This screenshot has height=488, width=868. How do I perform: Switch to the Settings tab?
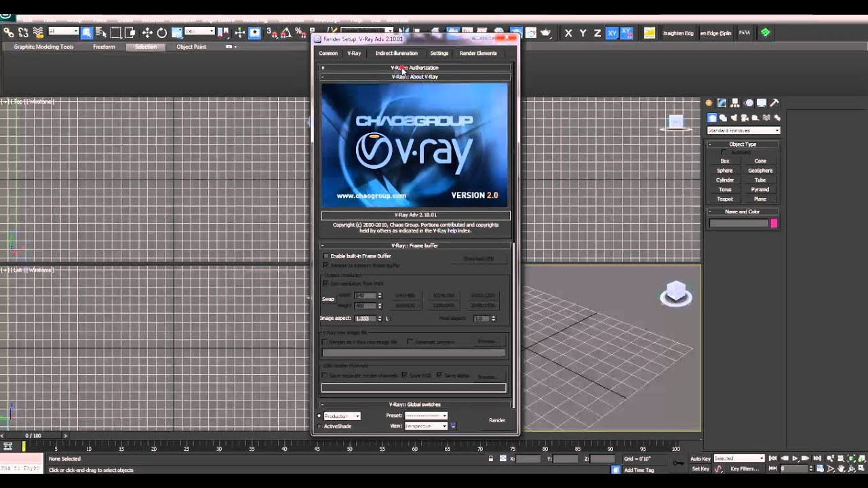point(439,54)
